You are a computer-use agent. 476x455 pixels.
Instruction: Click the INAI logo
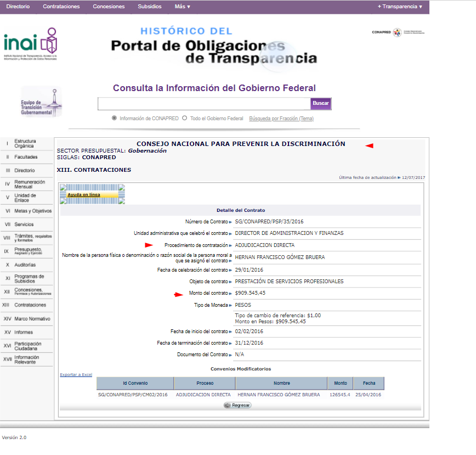coord(30,44)
